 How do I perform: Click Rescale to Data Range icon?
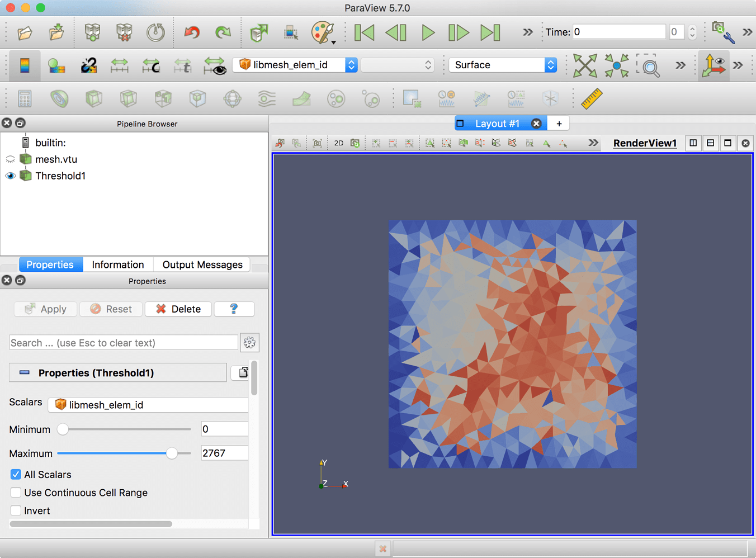(x=119, y=66)
